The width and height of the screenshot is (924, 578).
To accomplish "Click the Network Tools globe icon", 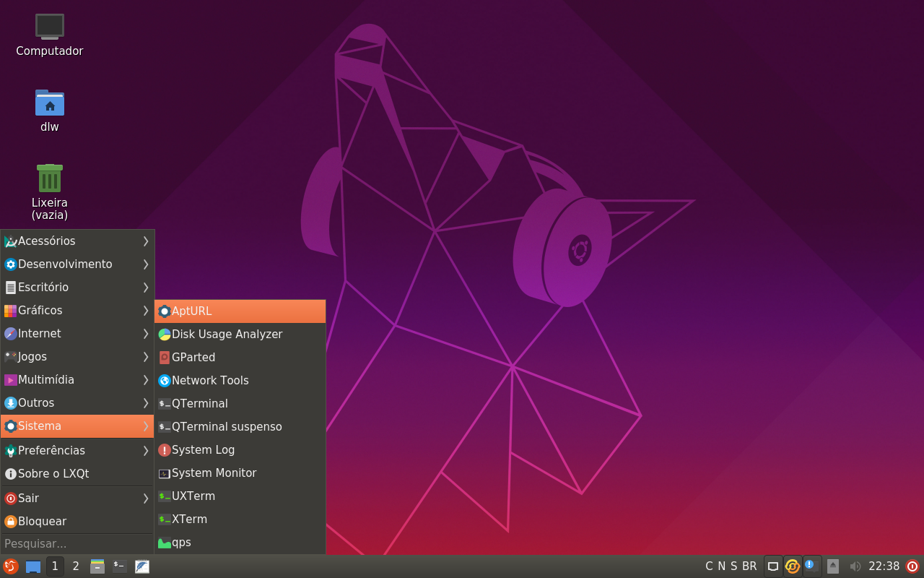I will coord(165,381).
